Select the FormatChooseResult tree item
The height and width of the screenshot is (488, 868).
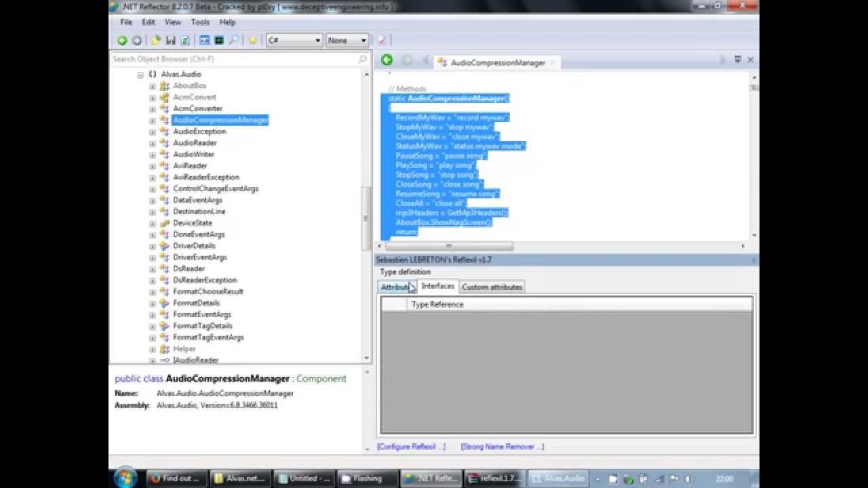click(x=208, y=291)
